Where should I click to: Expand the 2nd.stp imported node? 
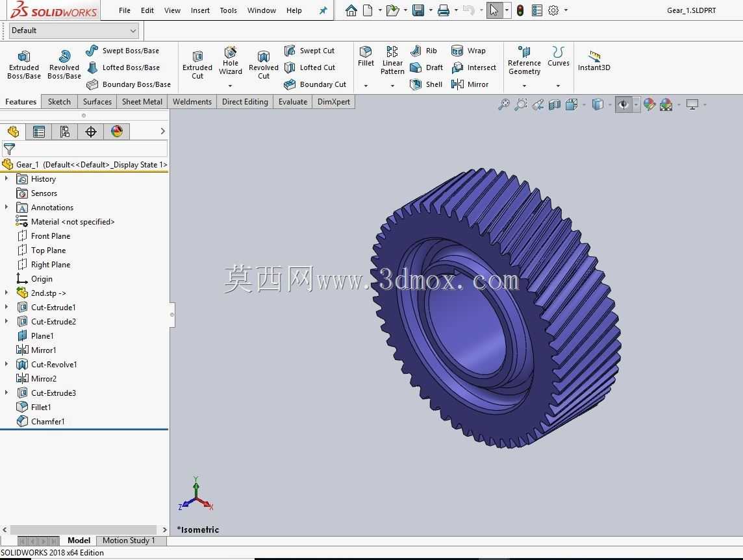click(x=6, y=293)
